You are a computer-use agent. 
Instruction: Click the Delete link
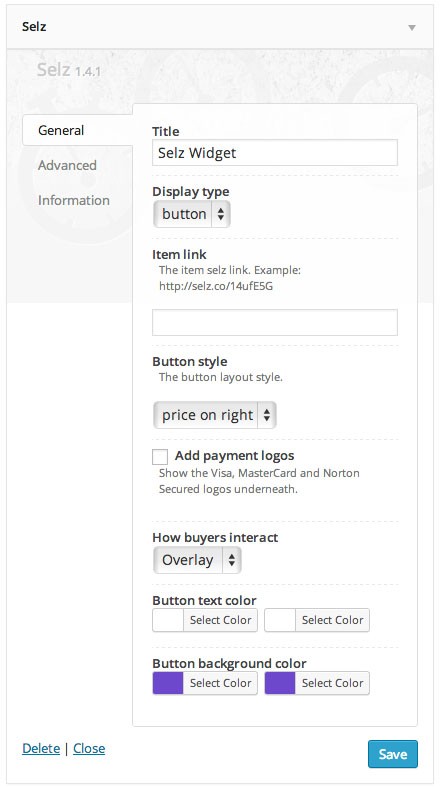coord(41,749)
